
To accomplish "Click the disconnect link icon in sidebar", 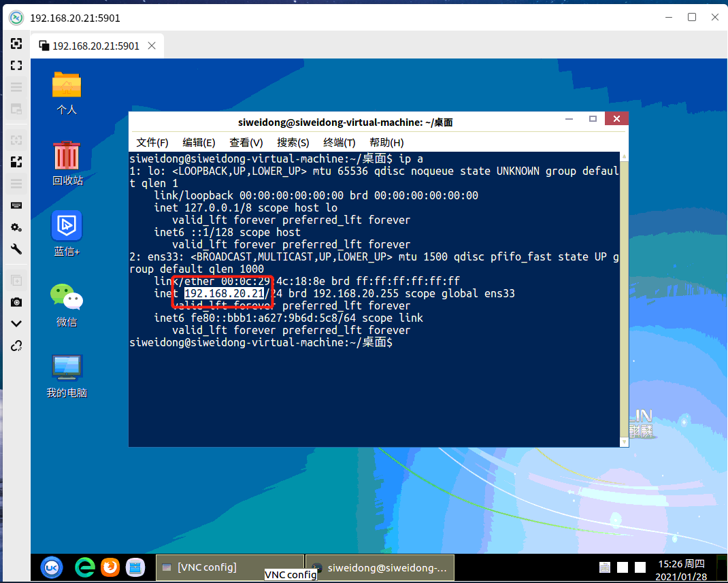I will point(16,346).
